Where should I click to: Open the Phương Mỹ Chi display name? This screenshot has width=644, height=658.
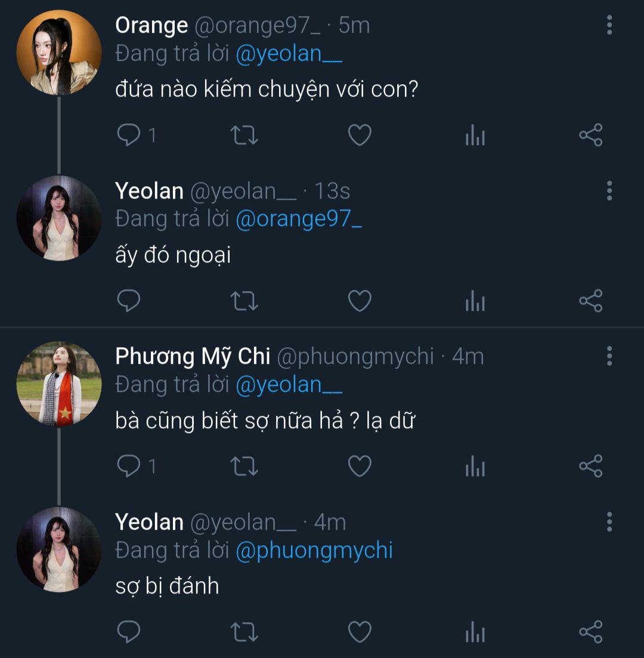[x=193, y=356]
